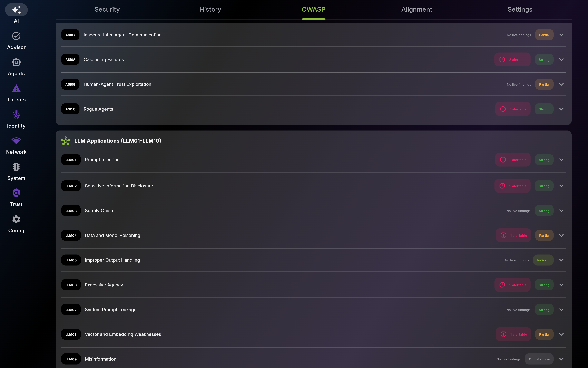
Task: Click Out of scope badge on Misinformation
Action: (539, 359)
